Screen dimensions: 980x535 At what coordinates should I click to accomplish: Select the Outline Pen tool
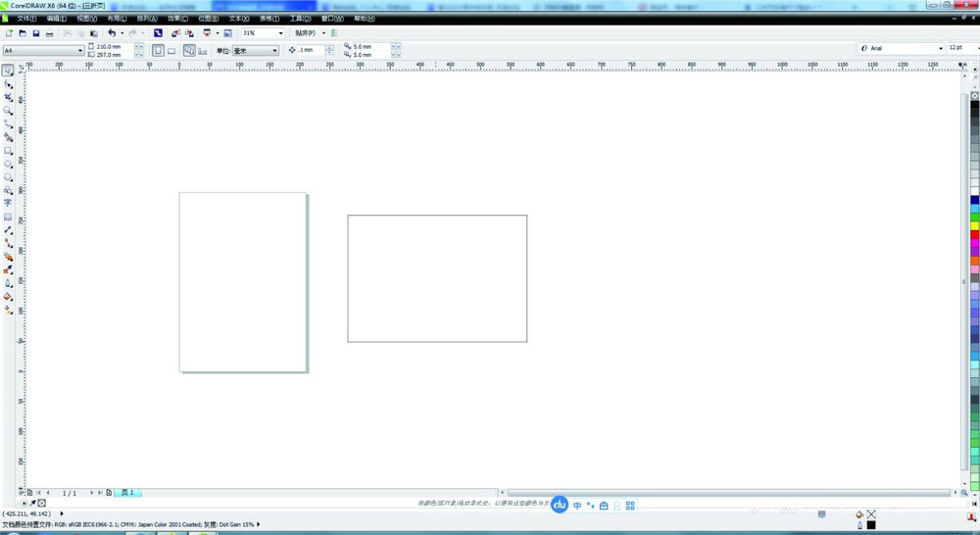8,283
